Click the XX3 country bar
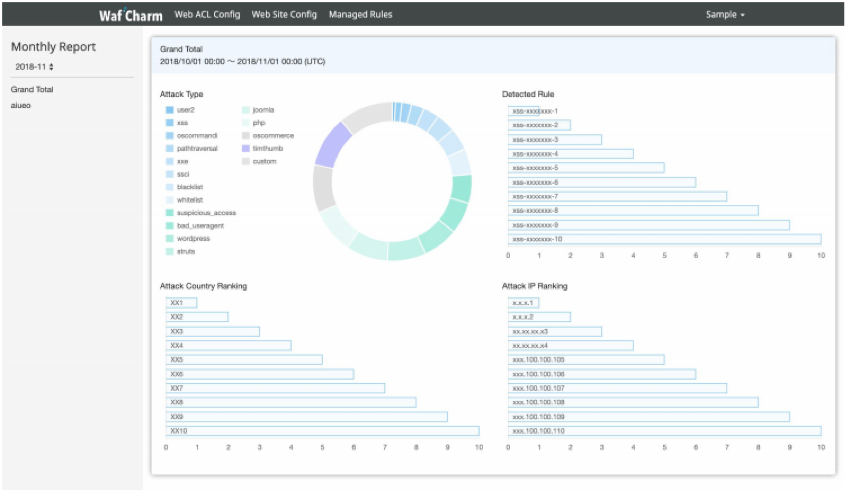850x490 pixels. coord(212,331)
